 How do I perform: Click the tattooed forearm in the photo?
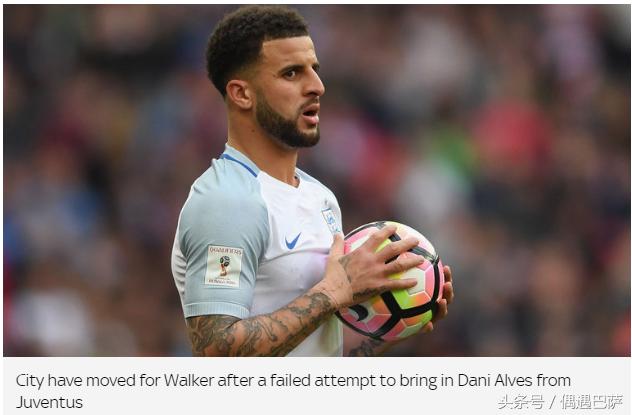coord(262,322)
